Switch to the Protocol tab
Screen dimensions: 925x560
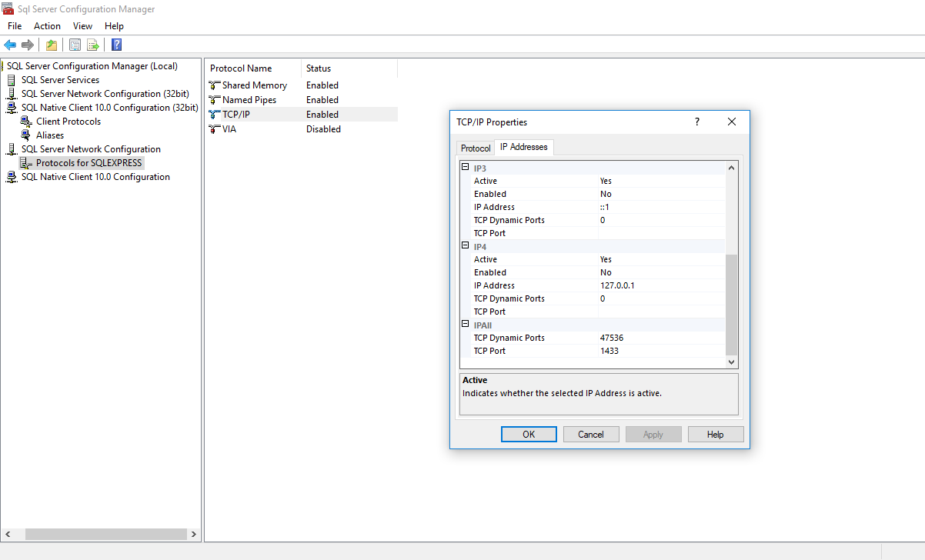pos(476,148)
